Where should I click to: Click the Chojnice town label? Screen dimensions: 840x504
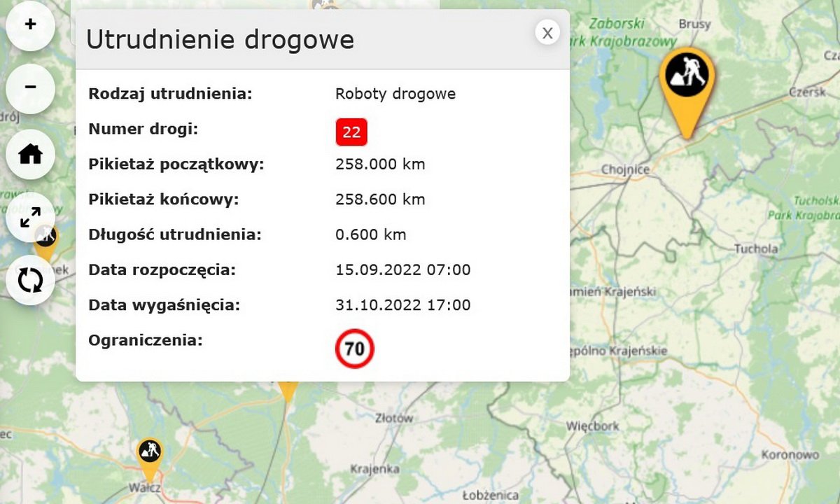625,169
